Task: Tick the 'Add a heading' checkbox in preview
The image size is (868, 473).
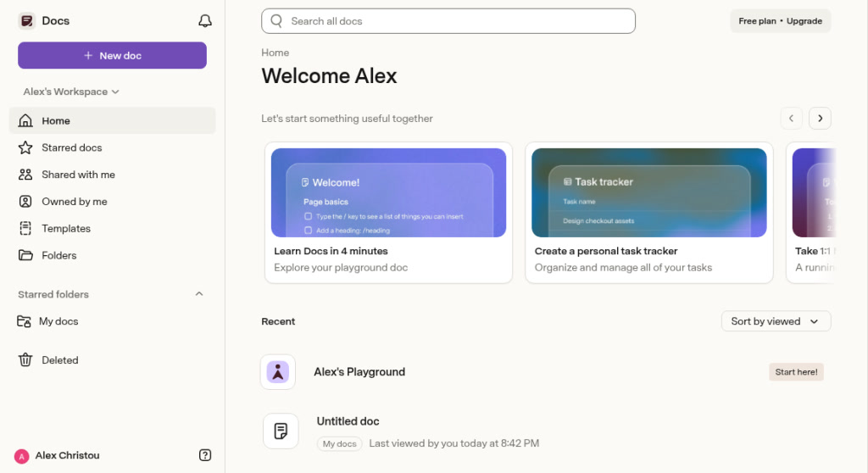Action: 308,231
